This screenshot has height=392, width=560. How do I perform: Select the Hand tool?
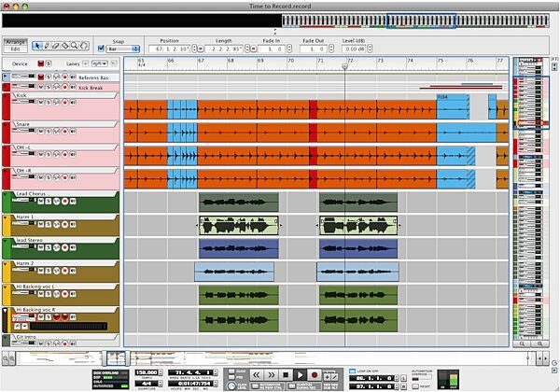coord(84,46)
